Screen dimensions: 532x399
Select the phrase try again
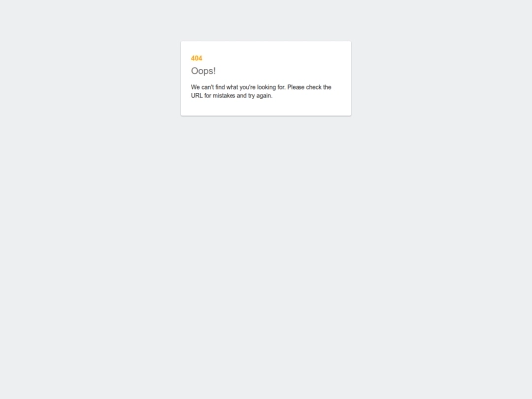260,96
